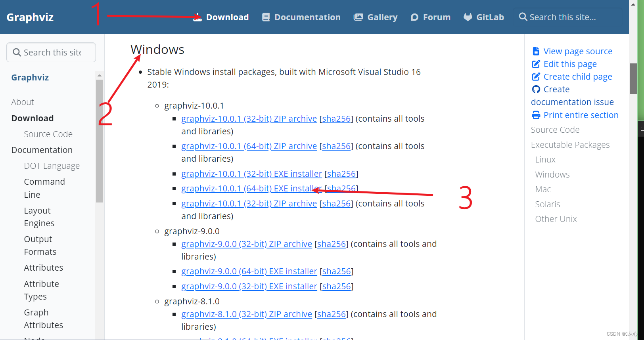Jump to Executable Packages in the table of contents
Viewport: 644px width, 340px height.
coord(570,145)
